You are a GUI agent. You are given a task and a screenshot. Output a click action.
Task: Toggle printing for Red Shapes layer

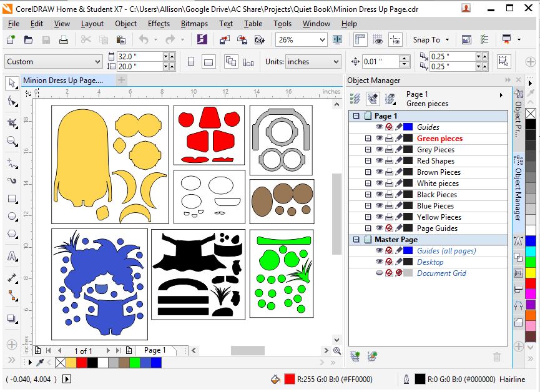point(389,161)
